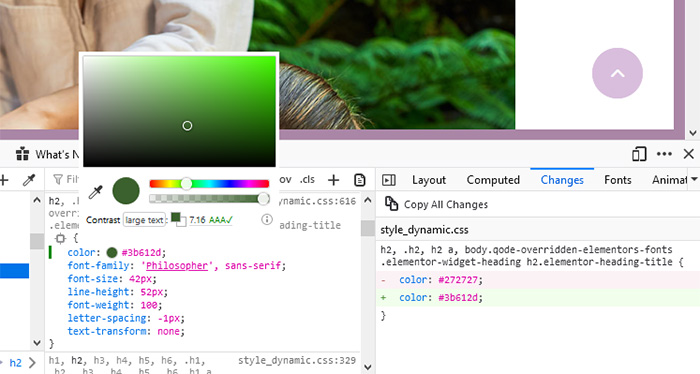The image size is (700, 374).
Task: Click markup pane scroll down arrow
Action: point(37,343)
